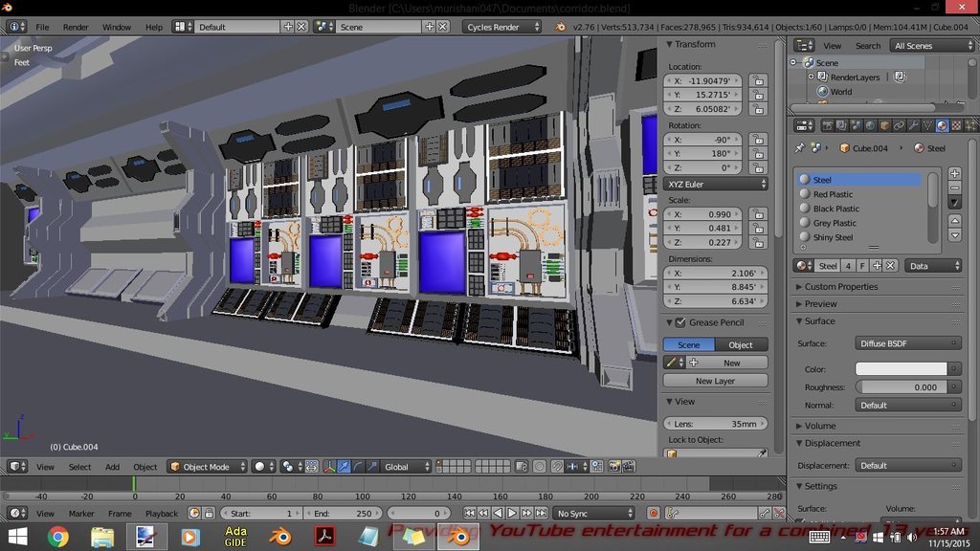The width and height of the screenshot is (980, 551).
Task: Click the New Layer button
Action: (715, 381)
